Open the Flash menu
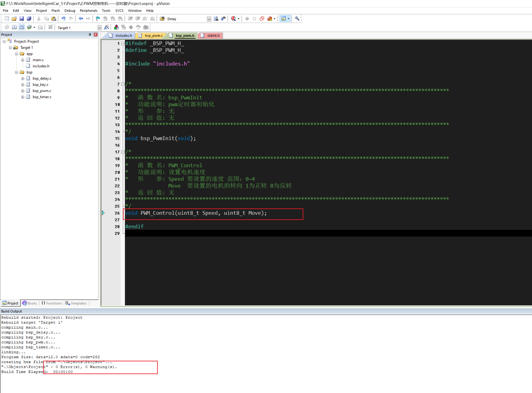 click(56, 11)
